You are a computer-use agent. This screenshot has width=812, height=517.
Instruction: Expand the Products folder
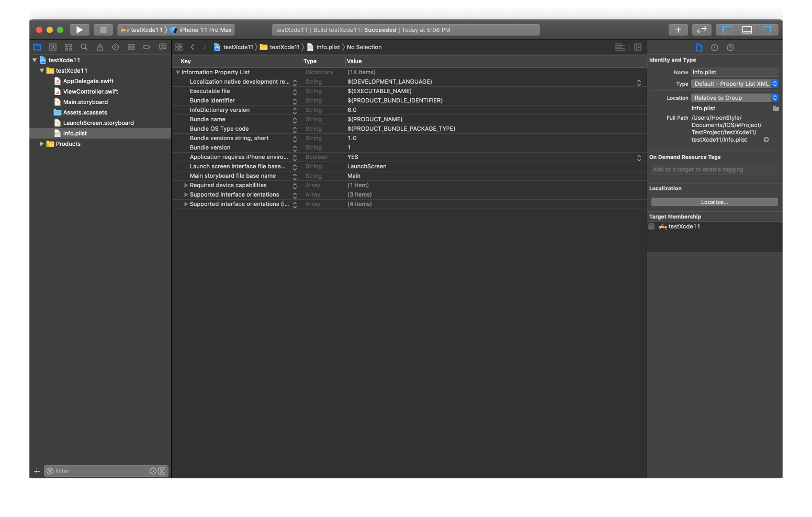(42, 144)
